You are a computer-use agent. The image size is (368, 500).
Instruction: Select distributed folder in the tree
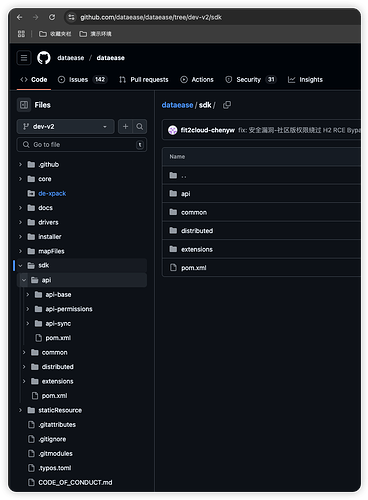58,367
